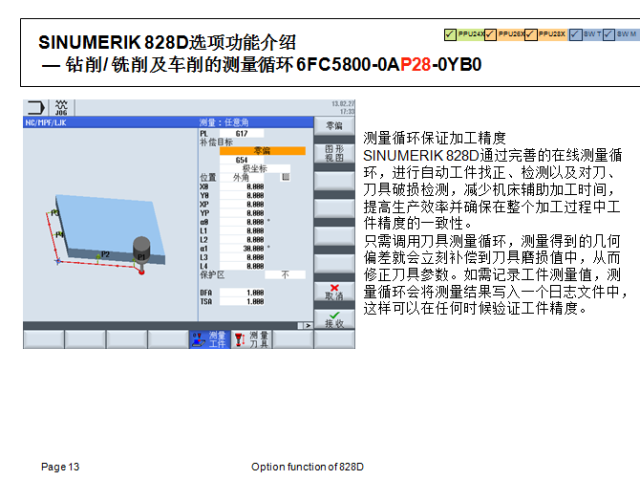The width and height of the screenshot is (640, 480).
Task: Click the green check Accept softkey
Action: (x=334, y=319)
